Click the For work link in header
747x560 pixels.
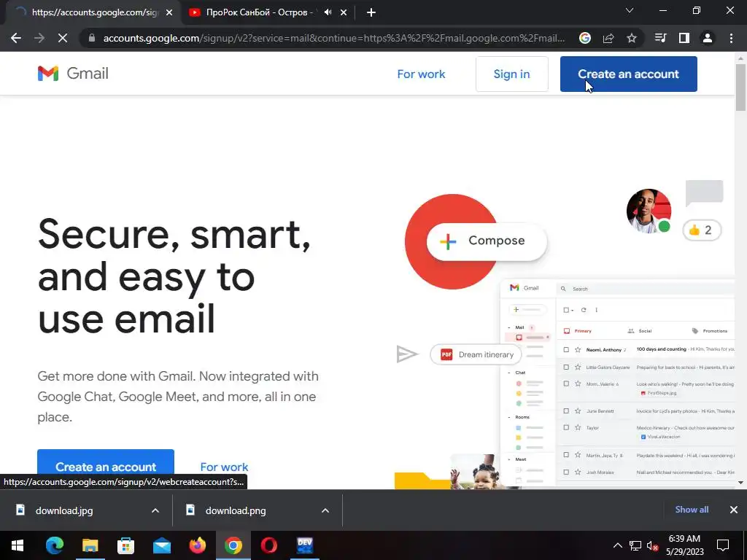(x=421, y=74)
